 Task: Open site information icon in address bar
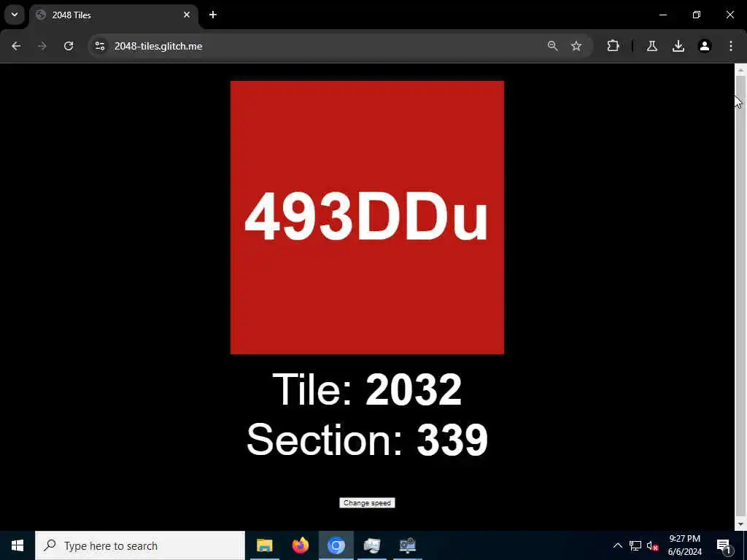pyautogui.click(x=99, y=46)
